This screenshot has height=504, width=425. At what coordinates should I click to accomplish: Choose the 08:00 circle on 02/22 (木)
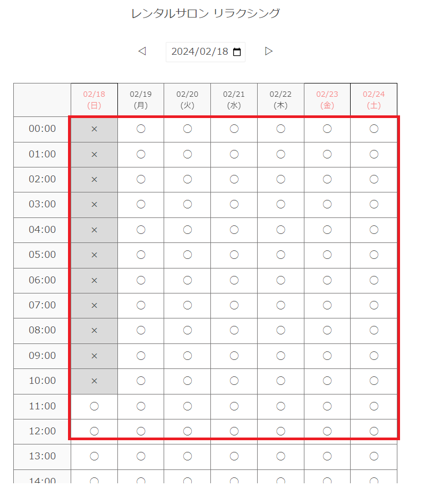pyautogui.click(x=280, y=330)
